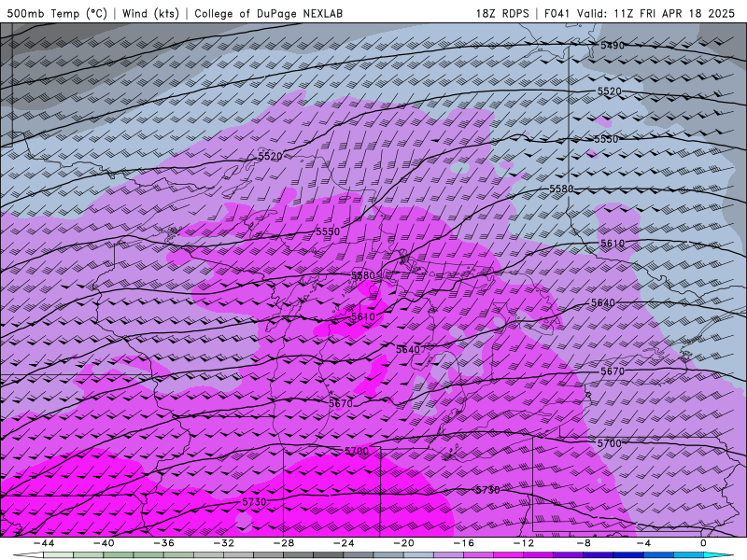Click the 'Wind (kts)' header label
Image resolution: width=747 pixels, height=560 pixels.
point(150,13)
